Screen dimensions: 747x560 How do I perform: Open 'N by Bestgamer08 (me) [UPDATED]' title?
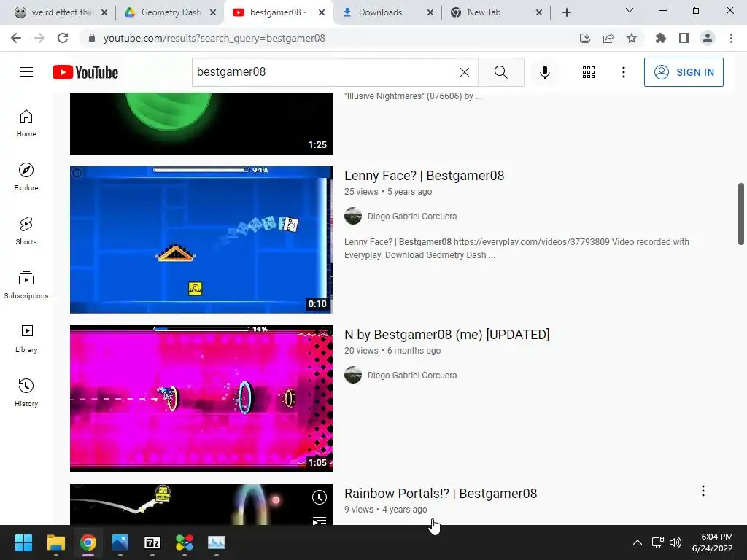(x=447, y=335)
